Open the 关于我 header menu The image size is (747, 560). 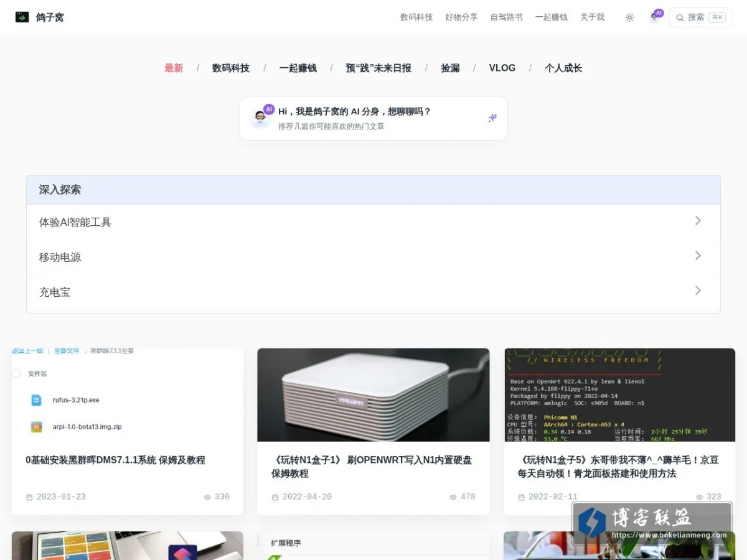(593, 17)
